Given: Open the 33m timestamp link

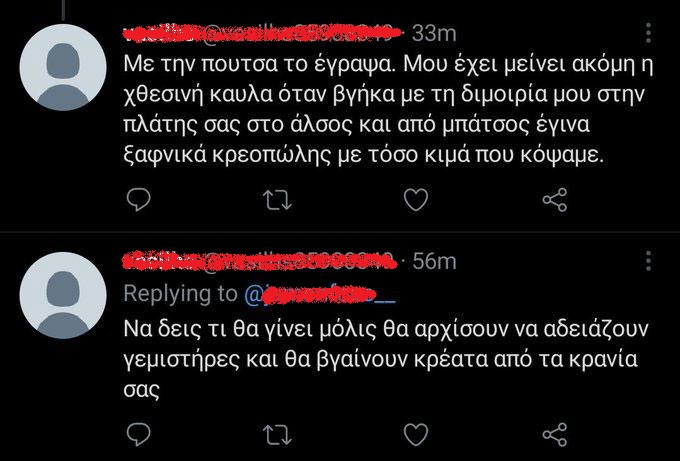Looking at the screenshot, I should click(434, 34).
